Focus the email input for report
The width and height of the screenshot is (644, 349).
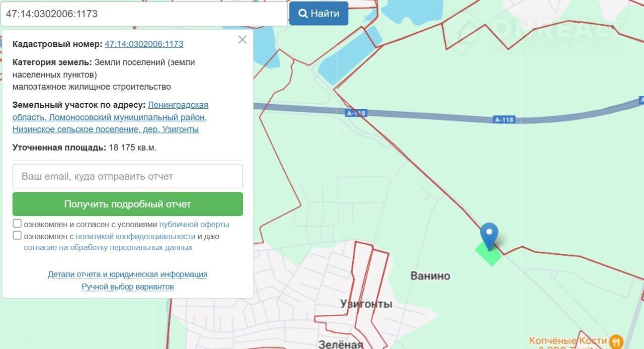(128, 176)
